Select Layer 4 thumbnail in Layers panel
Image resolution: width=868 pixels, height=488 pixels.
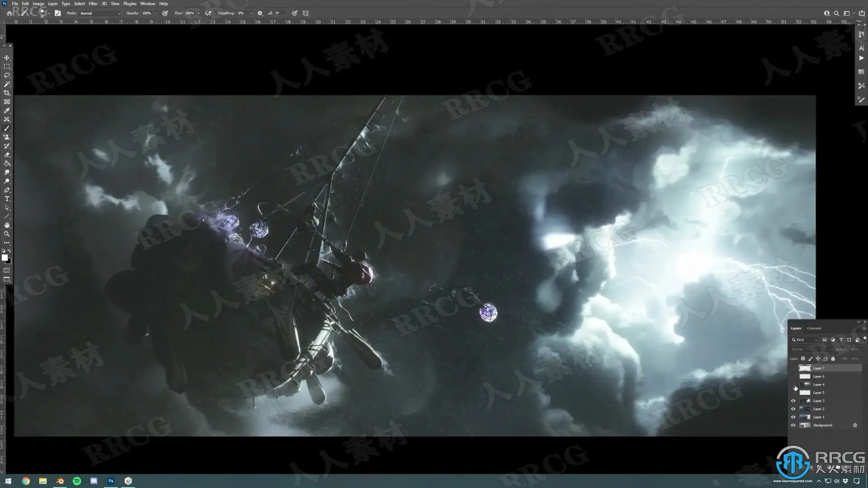click(805, 385)
